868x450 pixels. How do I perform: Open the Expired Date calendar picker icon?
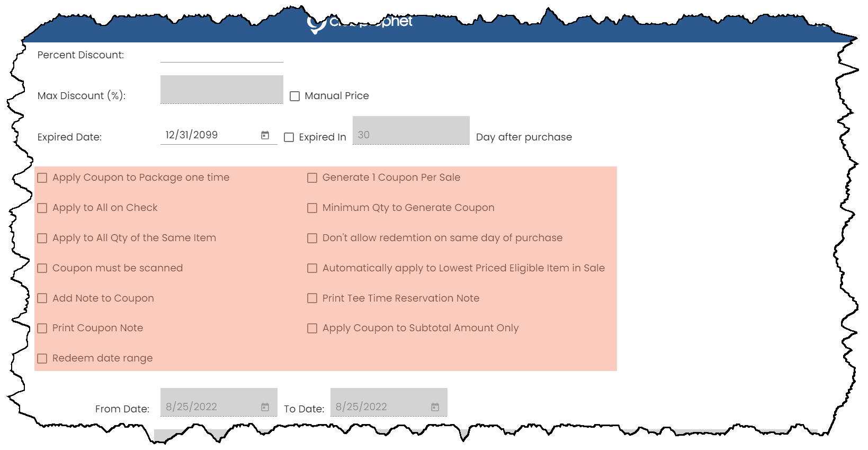coord(265,135)
